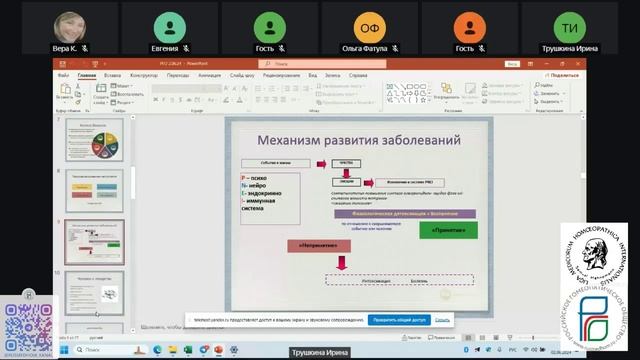Click Reset (Восстановить) slide button
The image size is (640, 360).
click(127, 94)
